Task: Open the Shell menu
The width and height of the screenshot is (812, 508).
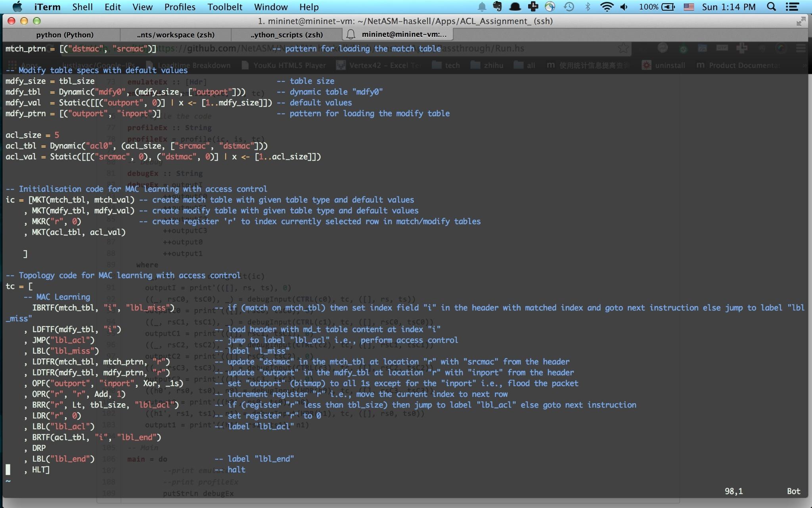Action: (82, 7)
